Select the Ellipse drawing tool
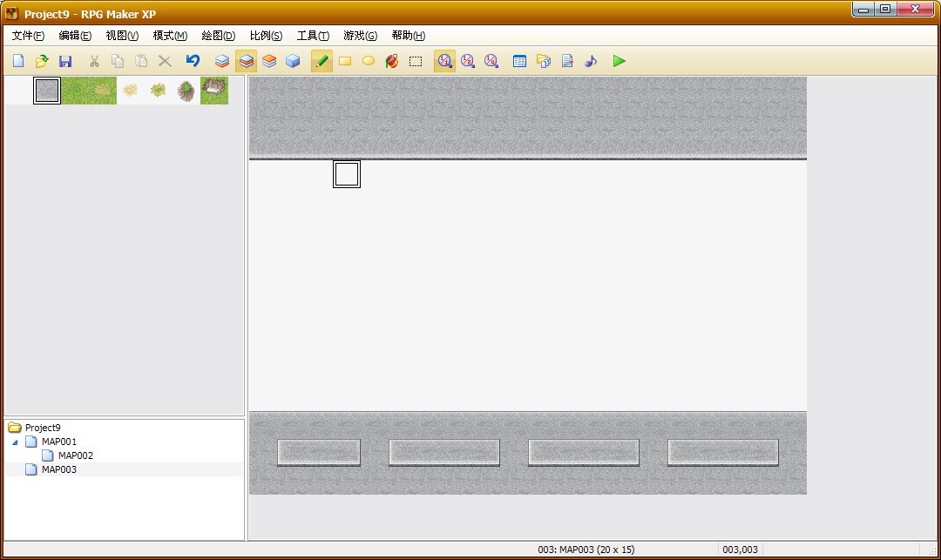Image resolution: width=941 pixels, height=560 pixels. 369,61
